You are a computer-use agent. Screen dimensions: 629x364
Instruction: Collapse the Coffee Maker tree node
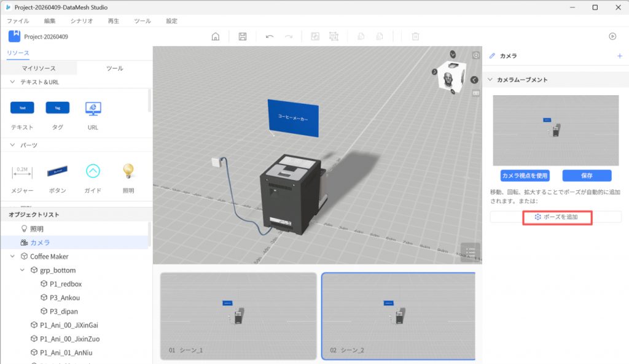pyautogui.click(x=13, y=257)
